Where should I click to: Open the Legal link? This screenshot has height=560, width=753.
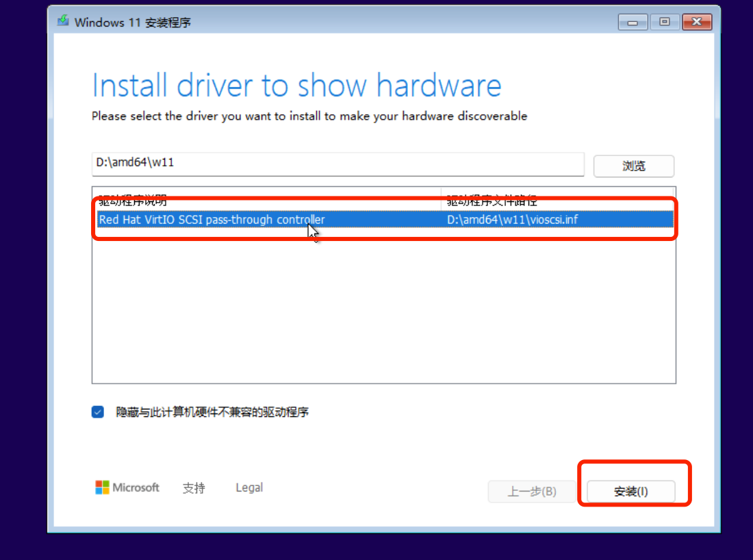pyautogui.click(x=249, y=487)
